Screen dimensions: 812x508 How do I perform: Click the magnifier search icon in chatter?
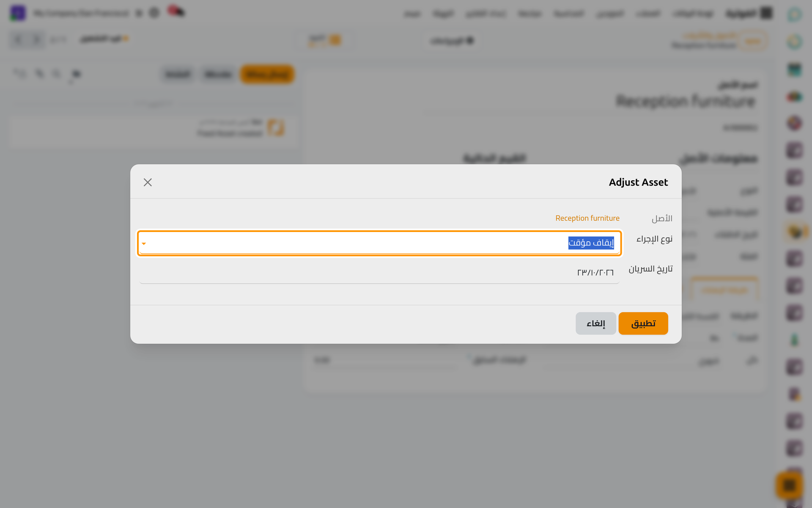click(56, 74)
